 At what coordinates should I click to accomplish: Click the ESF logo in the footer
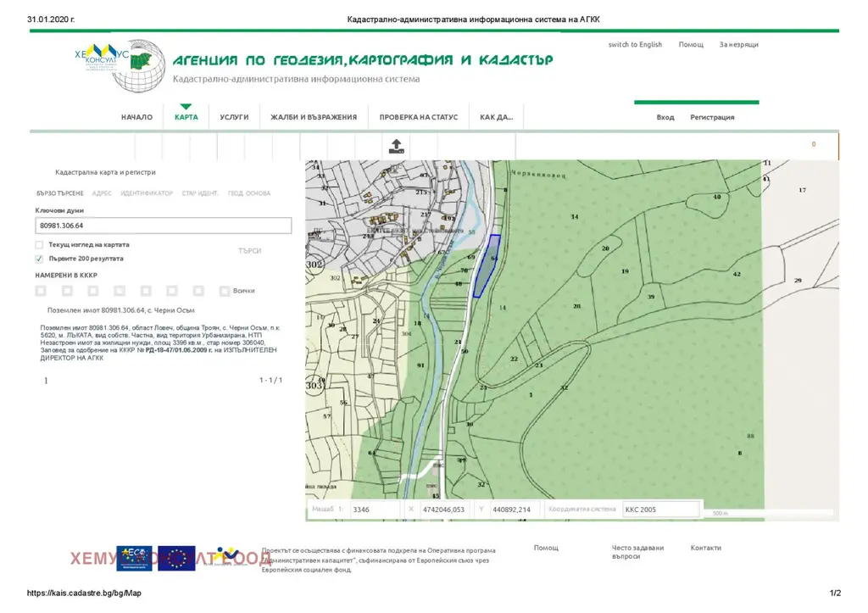[x=135, y=558]
